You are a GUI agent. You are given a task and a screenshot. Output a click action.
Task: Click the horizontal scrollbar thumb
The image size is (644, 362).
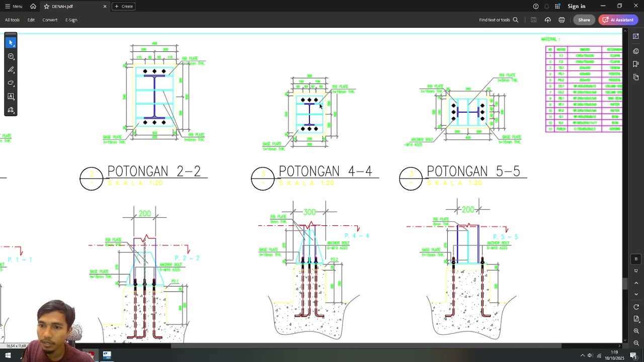click(366, 346)
